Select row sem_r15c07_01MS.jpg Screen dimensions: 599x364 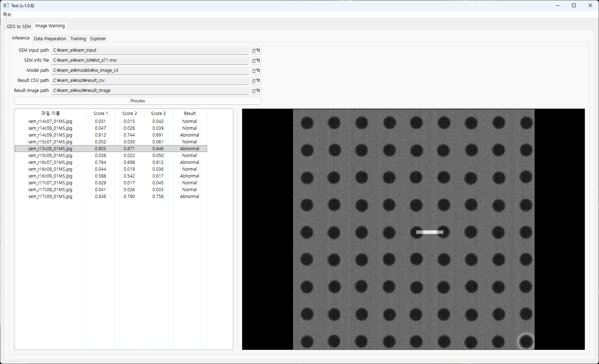[x=111, y=142]
